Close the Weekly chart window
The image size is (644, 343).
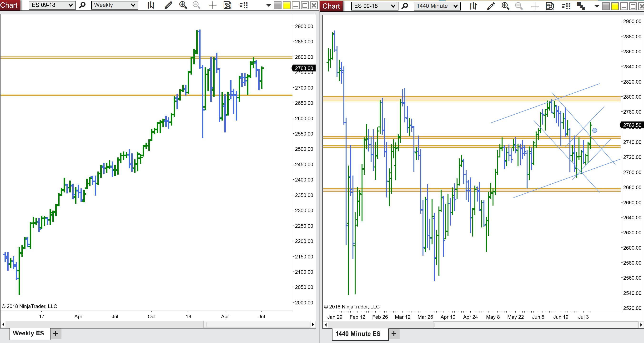tap(314, 5)
